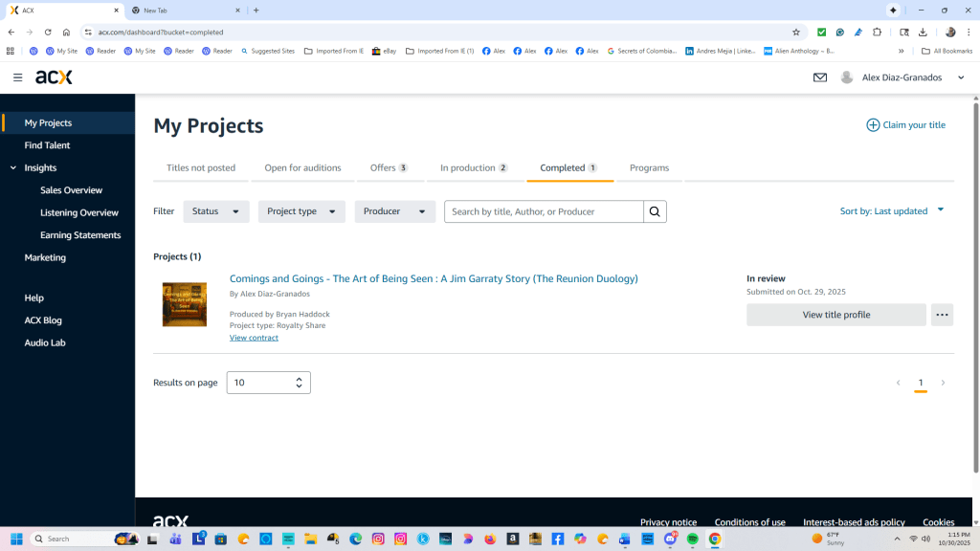
Task: Switch to the In production tab
Action: pos(474,168)
